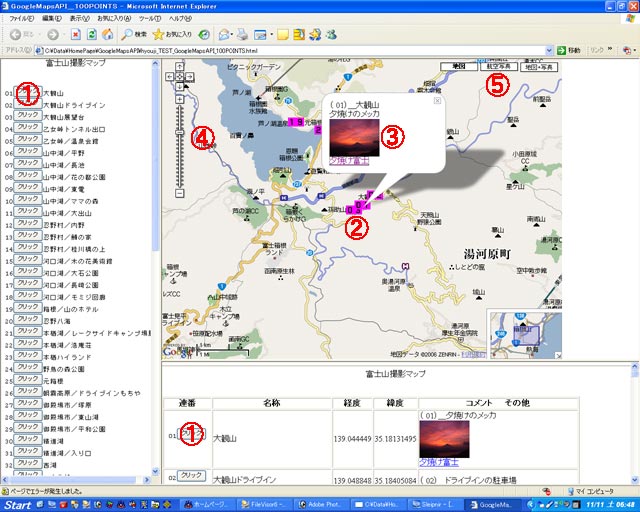This screenshot has width=640, height=512.
Task: Click クリック button for 03 大観山展望台
Action: point(28,116)
